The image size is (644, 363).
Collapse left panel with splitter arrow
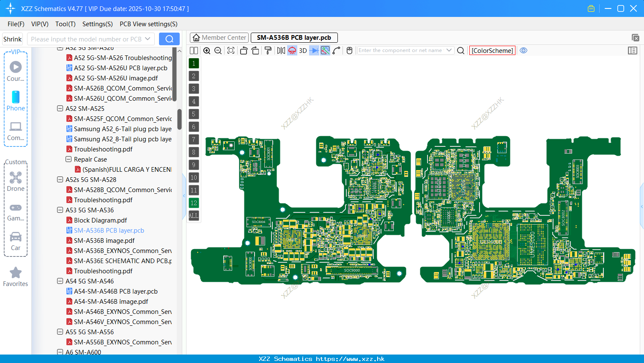click(184, 195)
